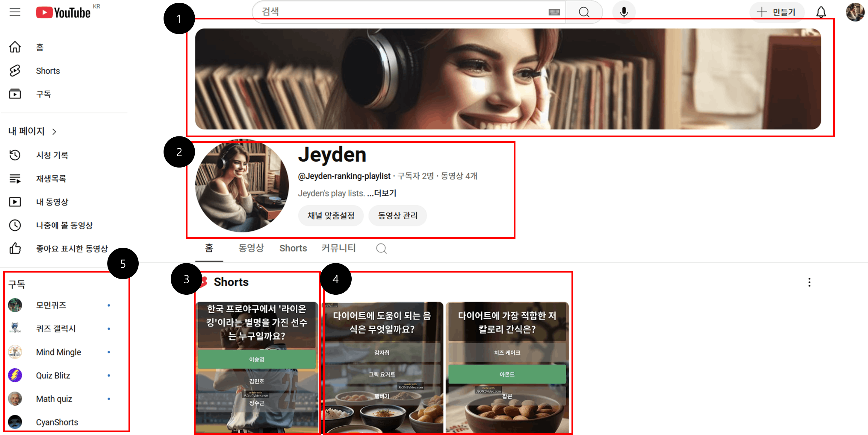The width and height of the screenshot is (868, 435).
Task: Click the 만들기 create button
Action: point(776,12)
